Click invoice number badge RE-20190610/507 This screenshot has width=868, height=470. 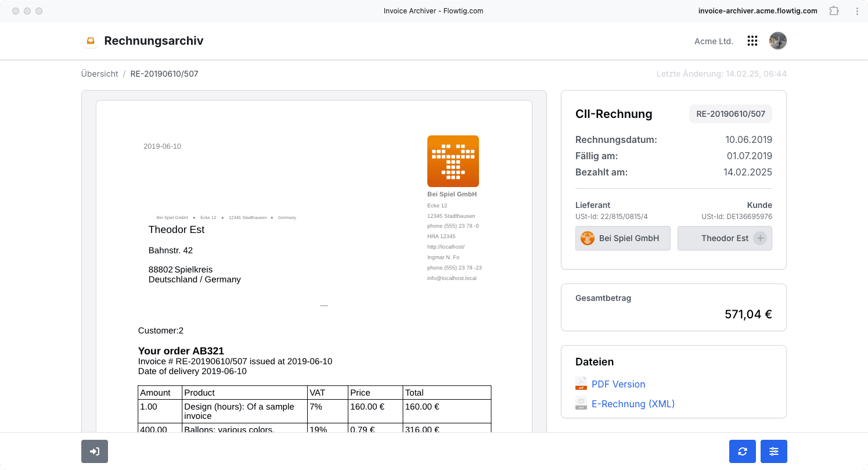click(x=730, y=114)
